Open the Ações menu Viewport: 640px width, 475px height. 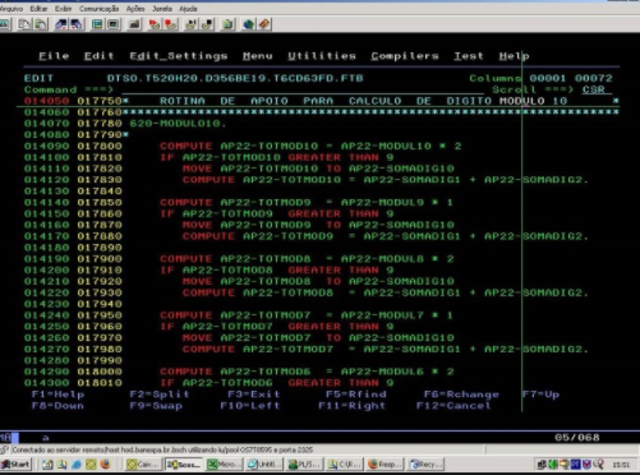[x=136, y=9]
